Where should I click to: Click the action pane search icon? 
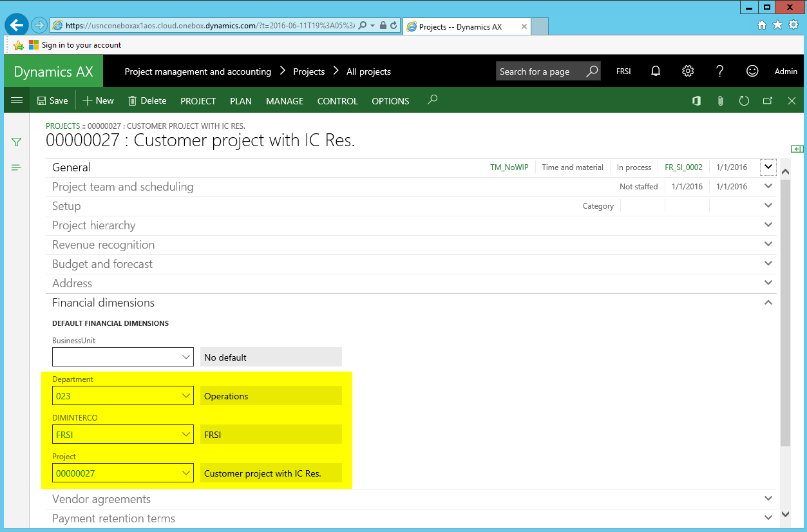pos(433,100)
